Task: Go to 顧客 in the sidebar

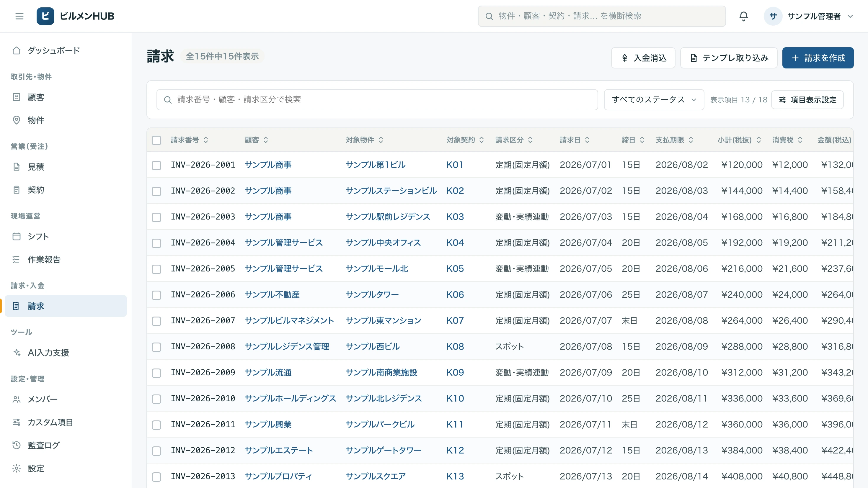Action: (66, 97)
